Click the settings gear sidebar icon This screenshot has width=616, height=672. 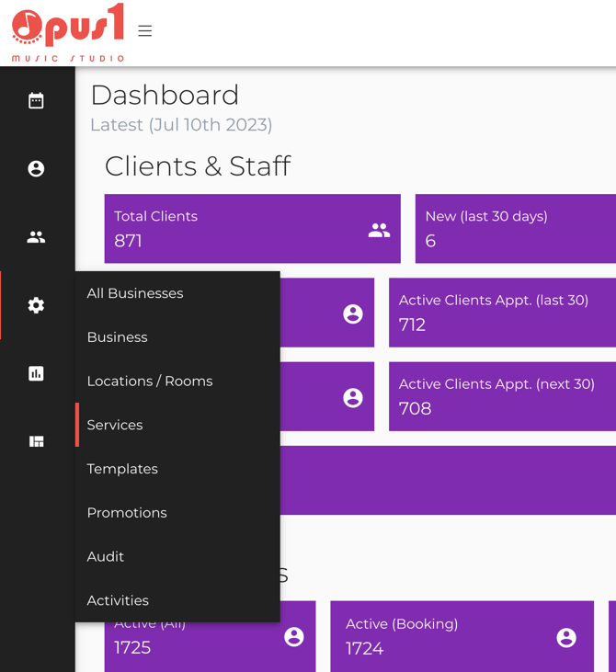pyautogui.click(x=36, y=305)
